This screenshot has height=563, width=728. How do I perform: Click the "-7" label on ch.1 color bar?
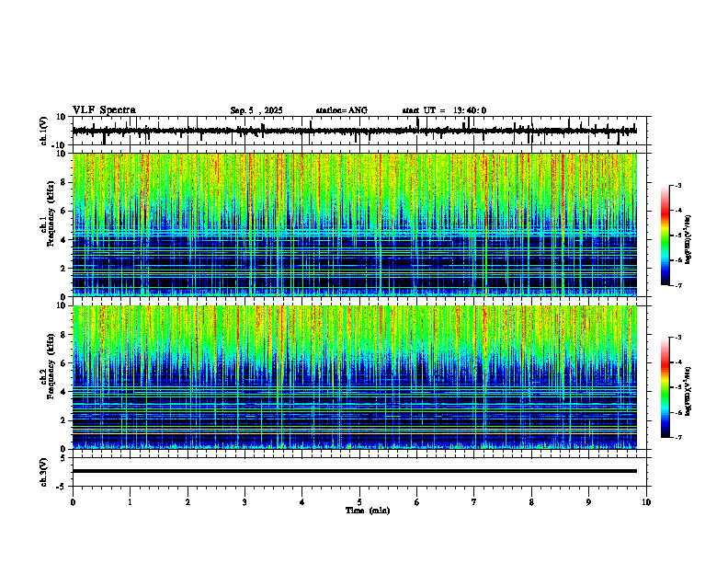[677, 285]
